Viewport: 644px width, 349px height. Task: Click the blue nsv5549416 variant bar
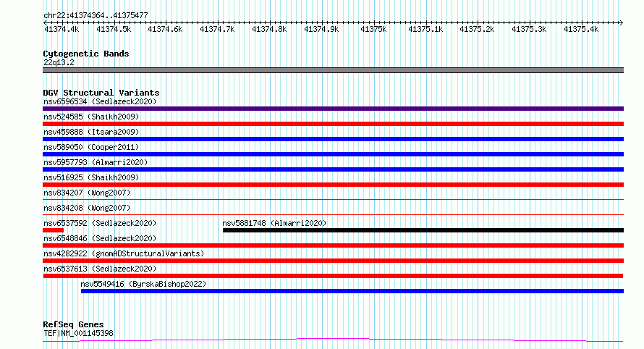point(352,291)
